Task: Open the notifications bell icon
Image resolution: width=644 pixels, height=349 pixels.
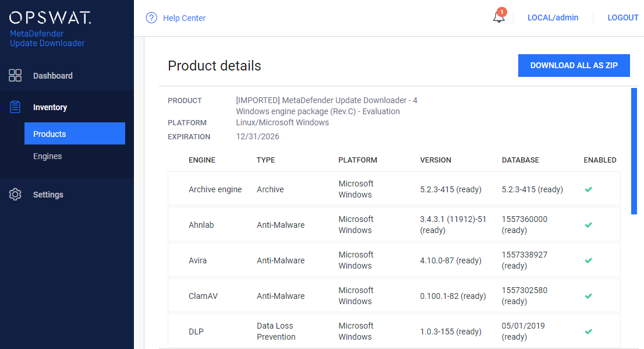Action: point(499,17)
